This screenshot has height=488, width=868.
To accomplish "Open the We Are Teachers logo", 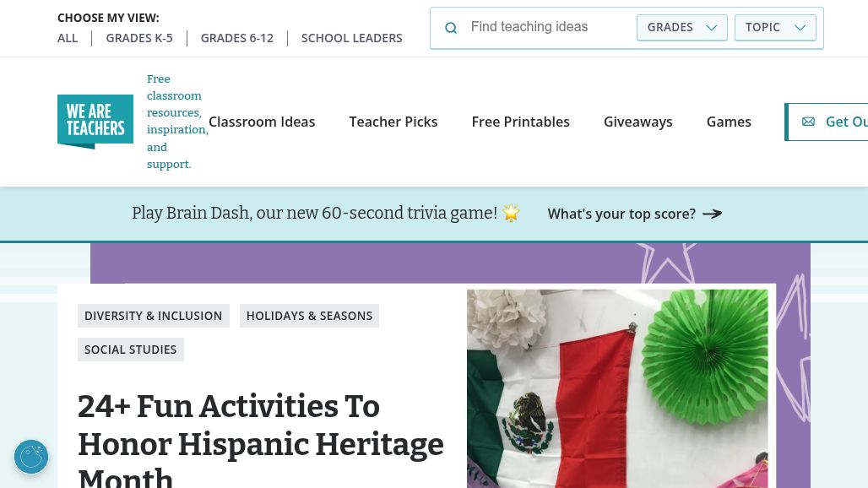I will point(95,122).
